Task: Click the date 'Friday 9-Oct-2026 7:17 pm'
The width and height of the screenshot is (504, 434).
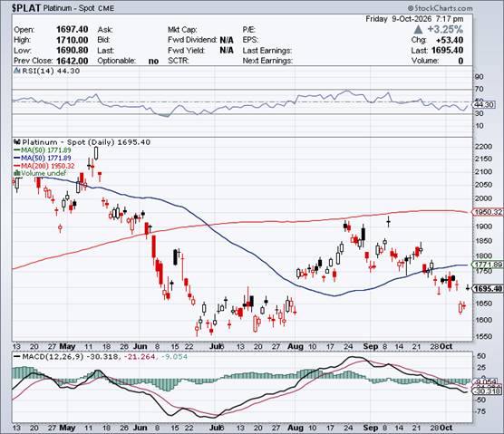Action: [x=414, y=19]
